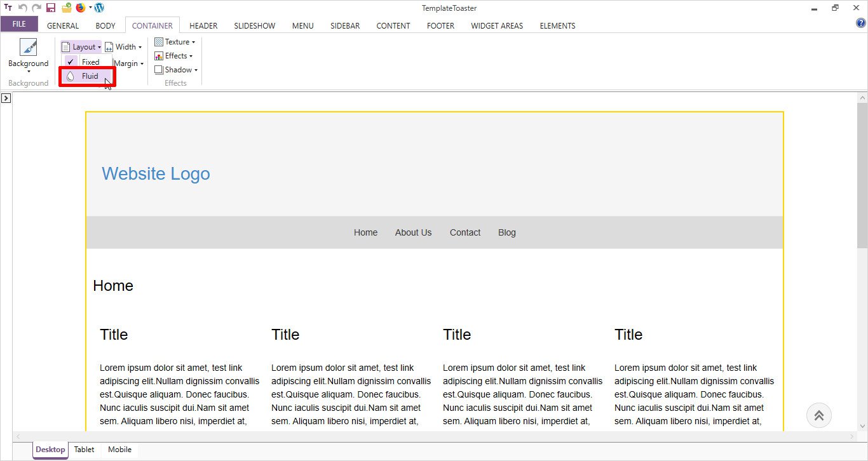Expand the Texture dropdown
This screenshot has width=868, height=461.
(x=175, y=42)
